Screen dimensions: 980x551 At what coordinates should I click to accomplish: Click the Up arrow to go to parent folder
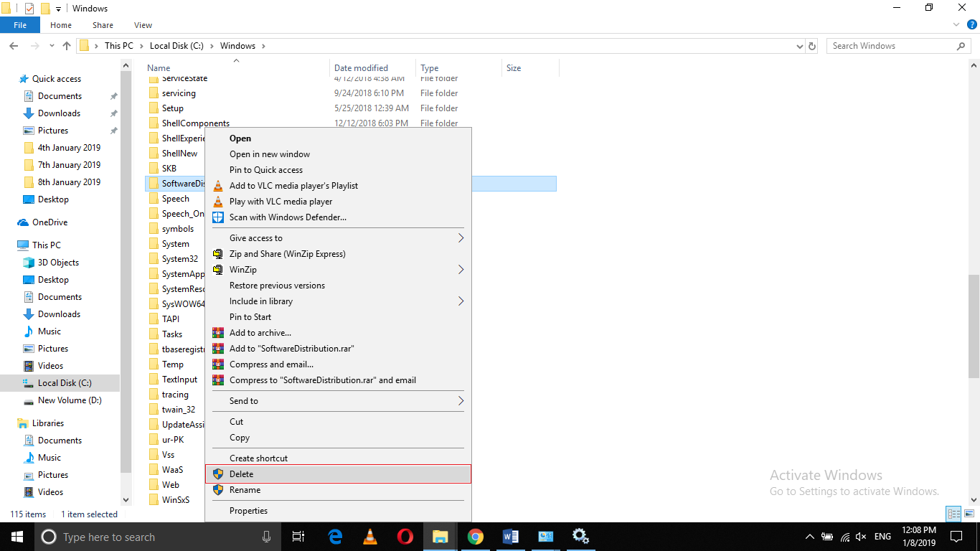[x=66, y=45]
